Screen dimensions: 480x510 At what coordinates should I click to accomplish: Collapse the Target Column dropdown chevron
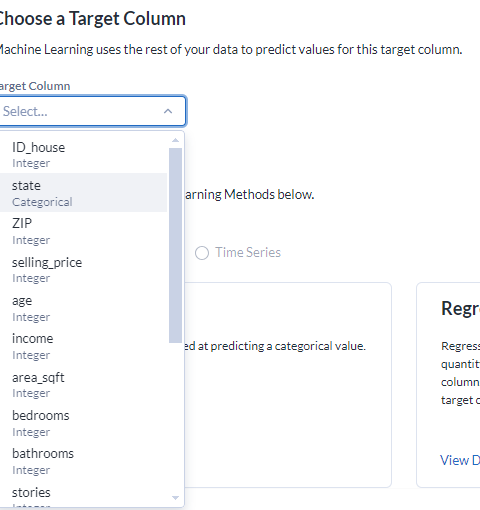168,111
